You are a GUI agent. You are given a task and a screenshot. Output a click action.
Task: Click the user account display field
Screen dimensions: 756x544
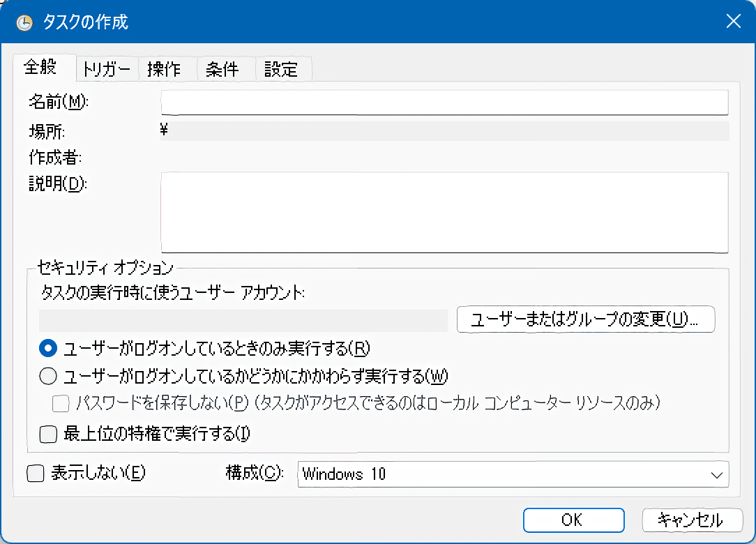click(x=243, y=319)
